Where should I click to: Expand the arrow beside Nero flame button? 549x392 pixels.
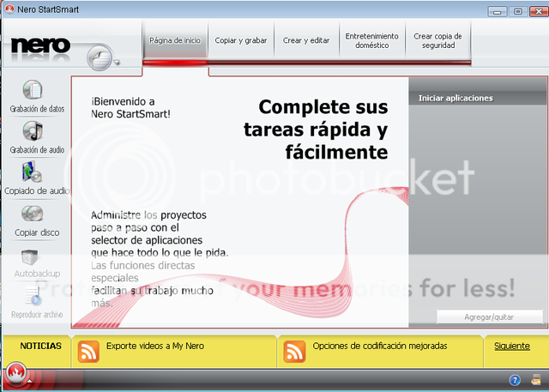point(28,379)
